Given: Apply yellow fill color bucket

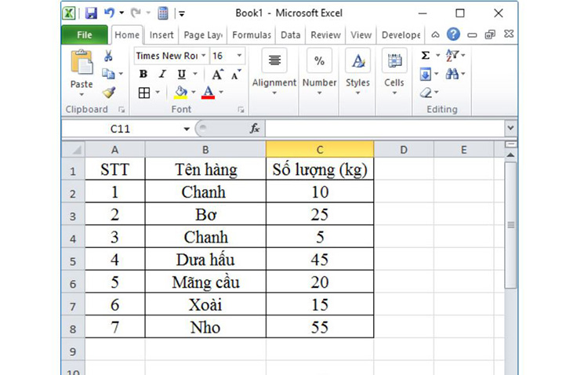Looking at the screenshot, I should click(181, 93).
